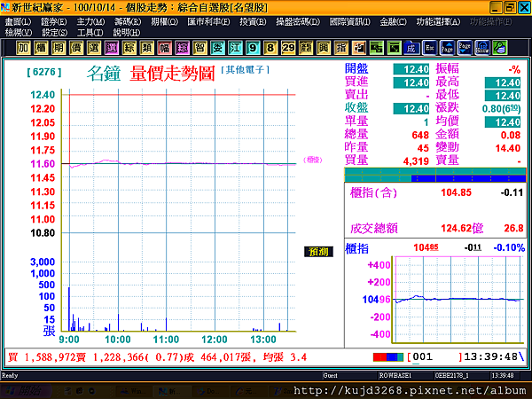
Task: Open the 檢視(V) menu
Action: [x=19, y=33]
